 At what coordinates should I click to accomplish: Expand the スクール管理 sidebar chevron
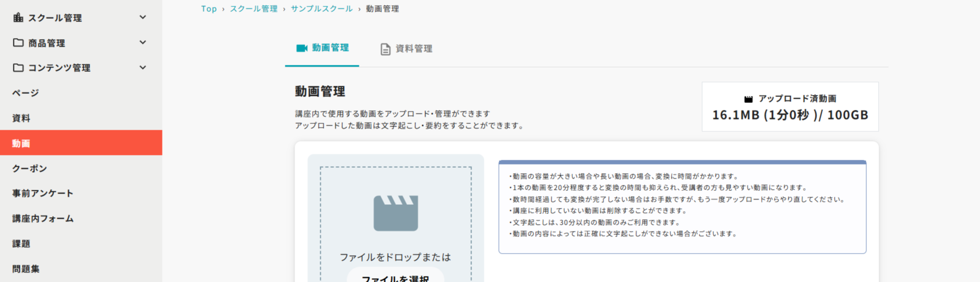(143, 17)
